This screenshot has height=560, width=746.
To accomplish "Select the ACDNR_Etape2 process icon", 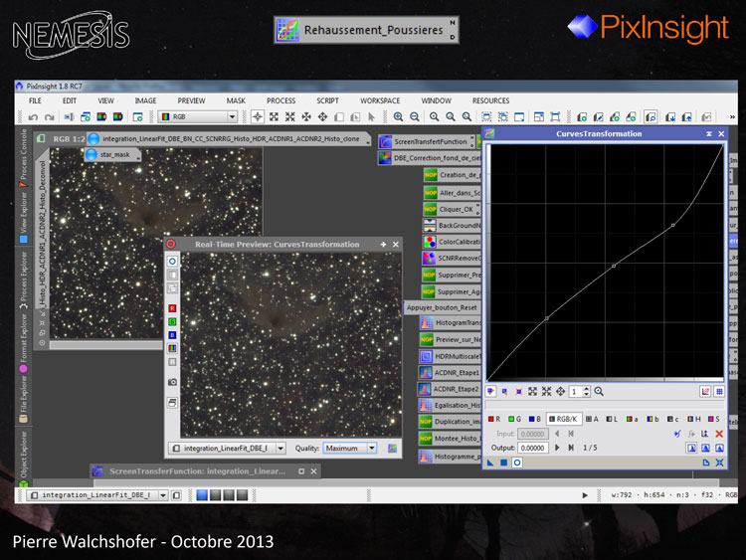I will (450, 389).
